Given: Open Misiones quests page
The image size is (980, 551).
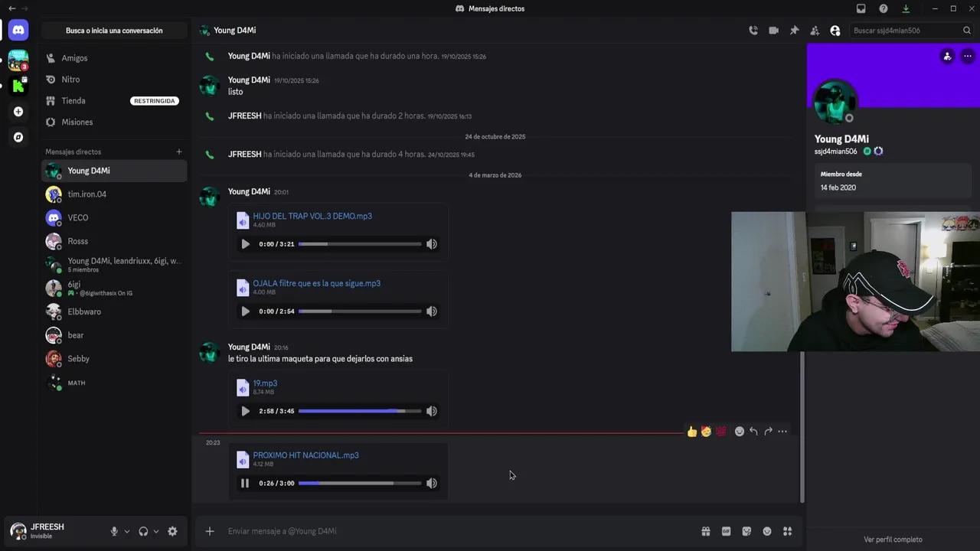Looking at the screenshot, I should point(114,122).
